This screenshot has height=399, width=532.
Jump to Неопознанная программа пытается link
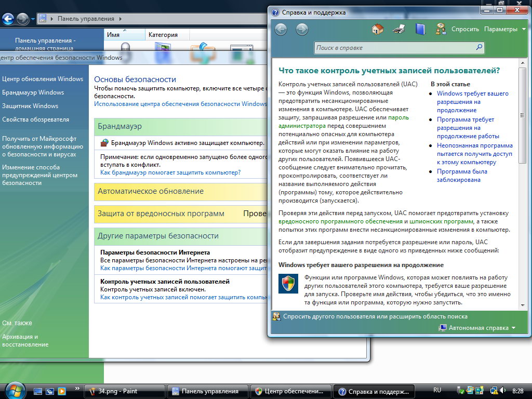click(475, 154)
